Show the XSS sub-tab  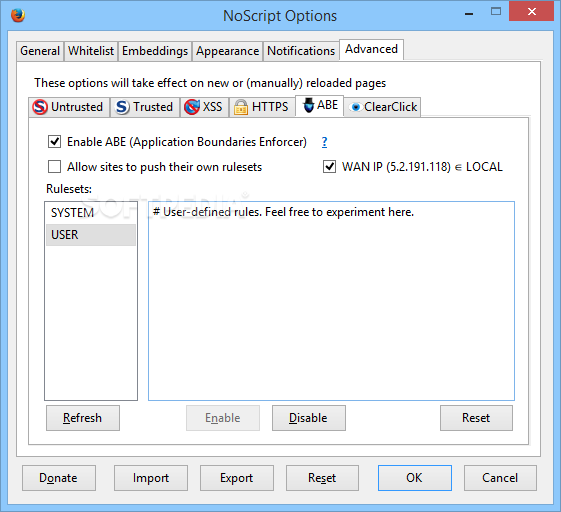(x=204, y=107)
